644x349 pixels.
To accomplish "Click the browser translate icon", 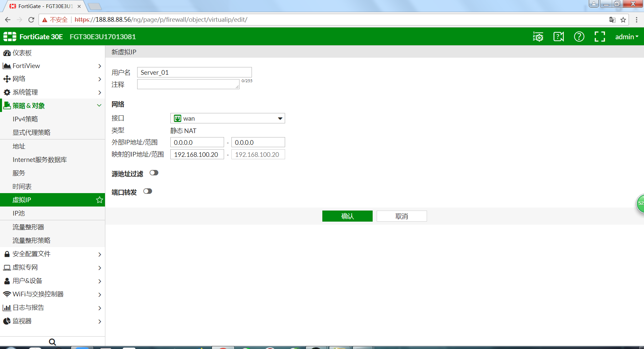I will coord(612,20).
